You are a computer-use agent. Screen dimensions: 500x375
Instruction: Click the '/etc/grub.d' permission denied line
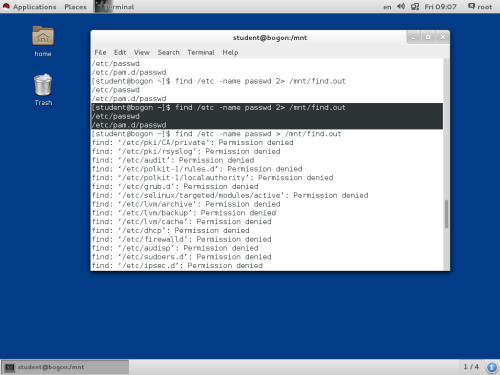click(175, 187)
